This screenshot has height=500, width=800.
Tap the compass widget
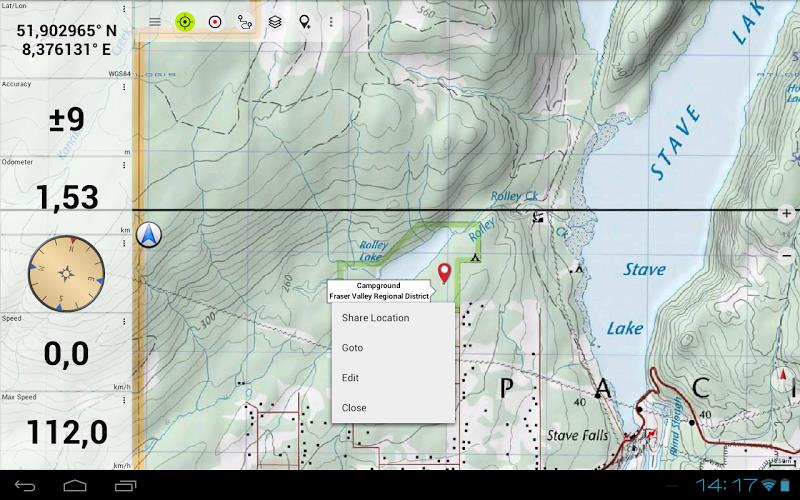[66, 271]
